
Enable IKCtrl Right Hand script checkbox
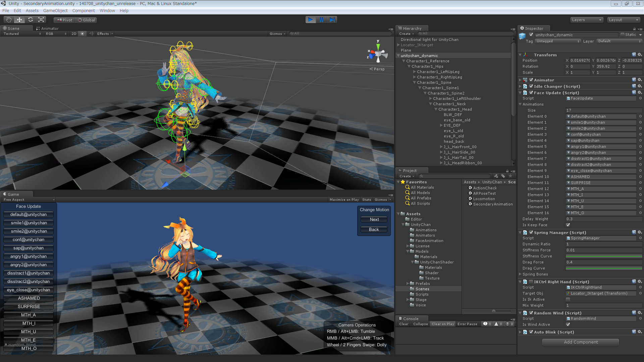tap(531, 282)
